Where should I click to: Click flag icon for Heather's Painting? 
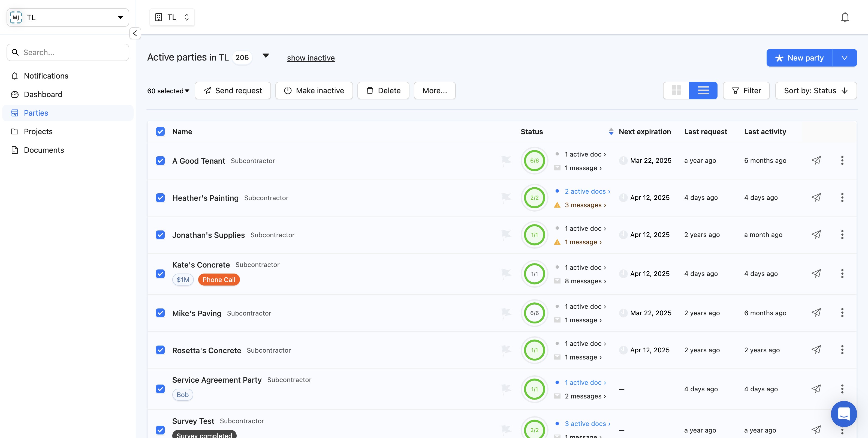506,197
